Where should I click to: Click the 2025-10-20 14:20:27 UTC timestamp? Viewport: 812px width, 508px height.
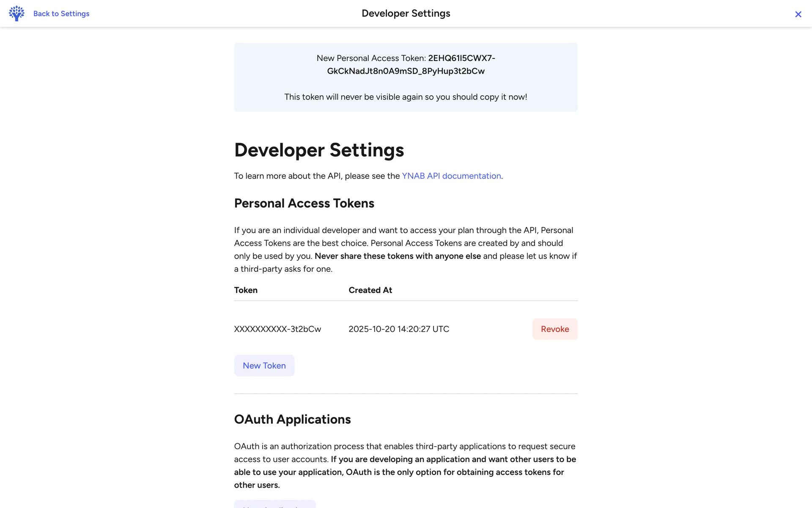tap(398, 329)
